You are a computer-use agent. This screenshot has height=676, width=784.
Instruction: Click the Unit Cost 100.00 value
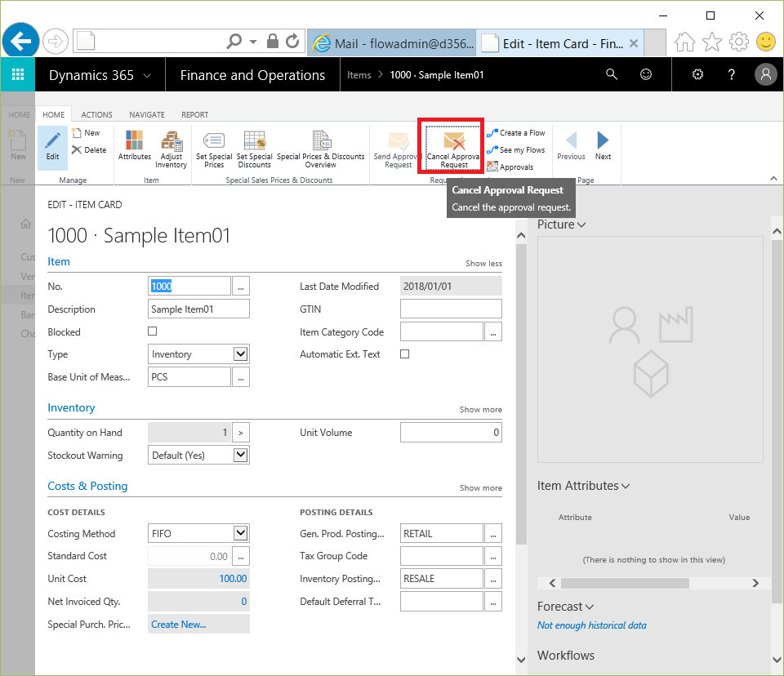233,579
